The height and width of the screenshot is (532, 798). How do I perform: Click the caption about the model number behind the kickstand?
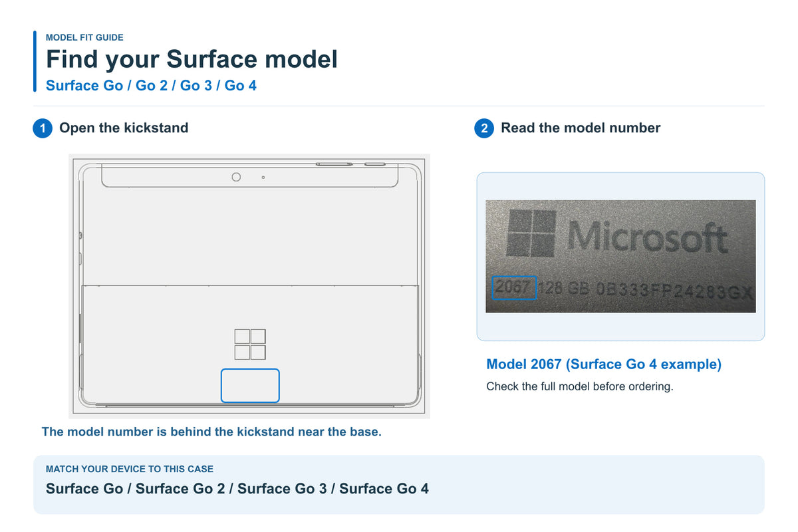[x=211, y=432]
